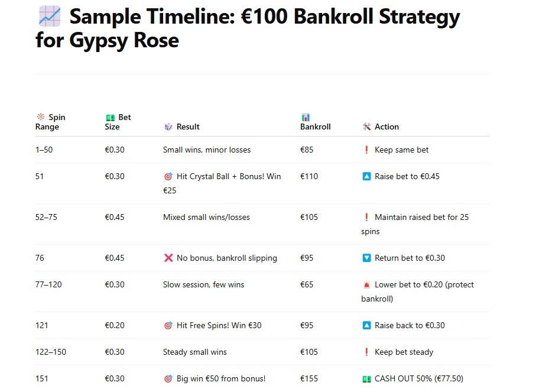Click the icon above the Spin Range header
This screenshot has height=392, width=539.
(x=41, y=117)
